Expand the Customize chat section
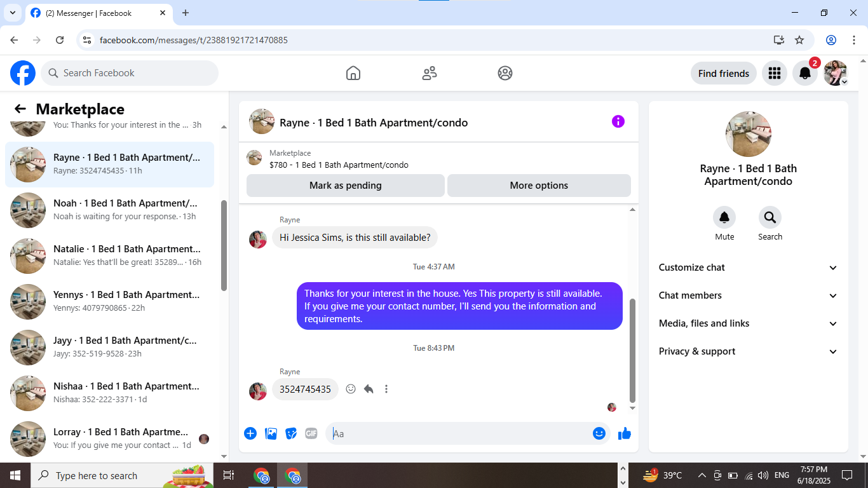868x488 pixels. pos(748,268)
